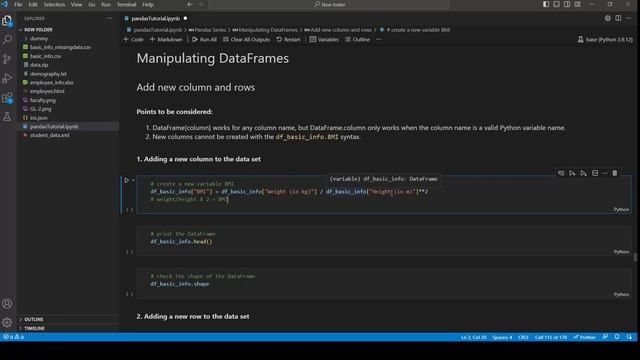Open the Manage gear settings icon
This screenshot has width=640, height=360.
pyautogui.click(x=7, y=322)
